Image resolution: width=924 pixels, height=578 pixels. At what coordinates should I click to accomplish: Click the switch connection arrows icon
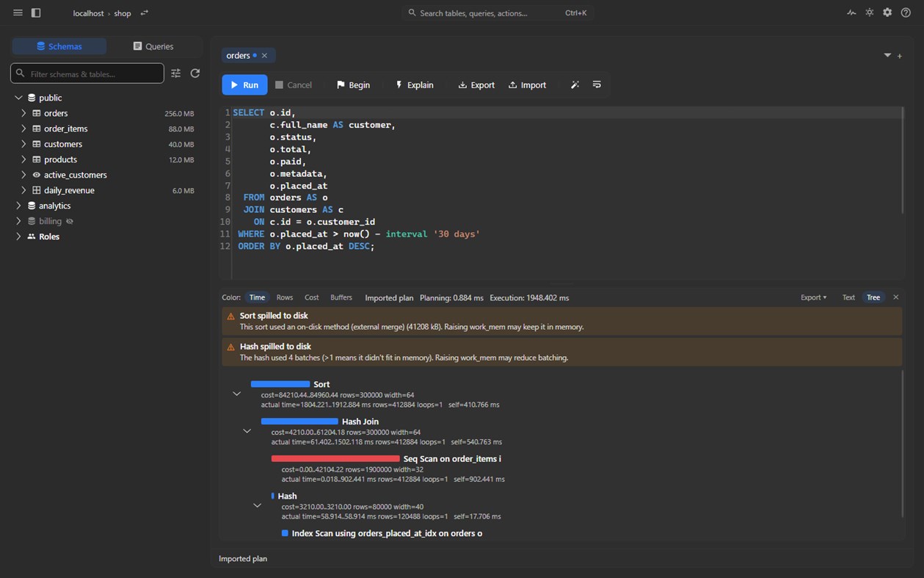click(145, 13)
